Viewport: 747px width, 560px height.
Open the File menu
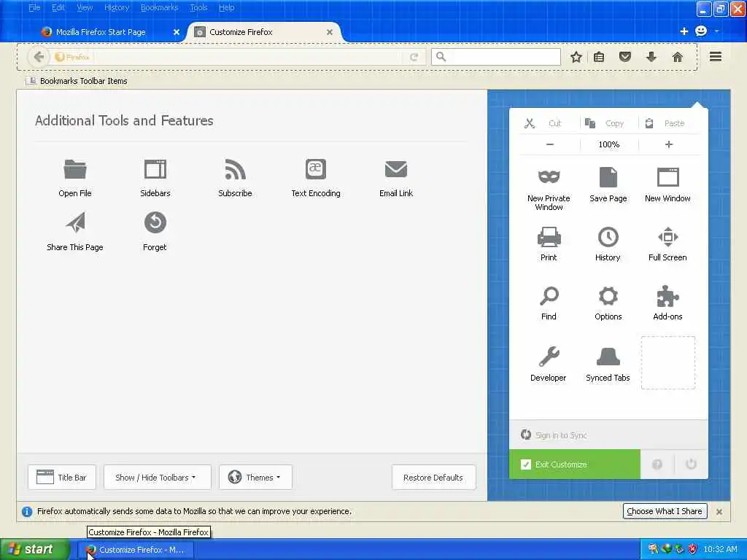pyautogui.click(x=34, y=7)
